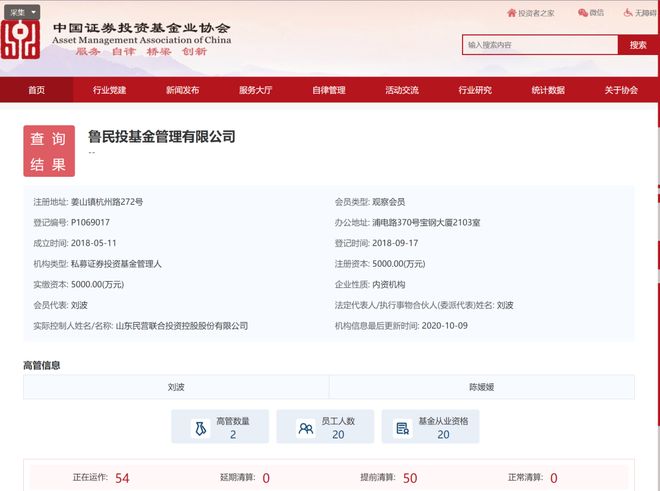
Task: Click the 员工人数 20 card
Action: 325,427
